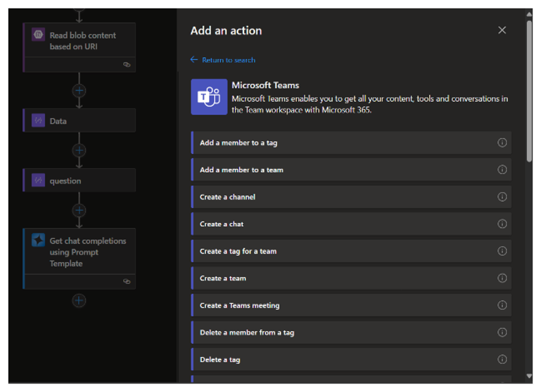Viewport: 541px width, 392px height.
Task: Select the Add a member to a team action
Action: click(x=351, y=170)
